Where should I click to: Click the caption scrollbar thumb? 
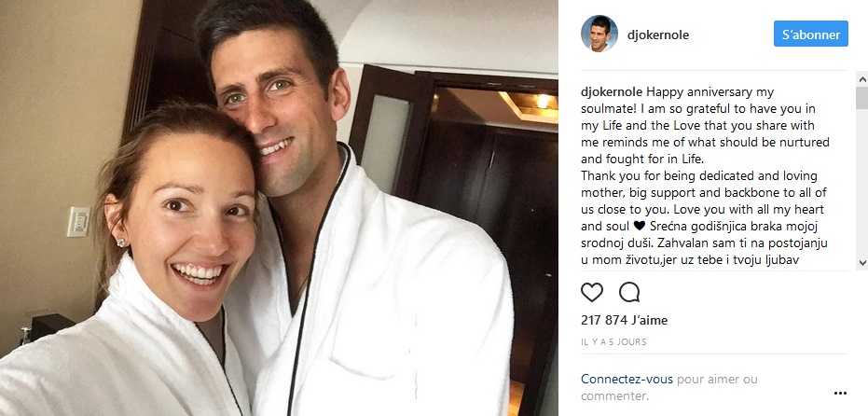(x=861, y=98)
